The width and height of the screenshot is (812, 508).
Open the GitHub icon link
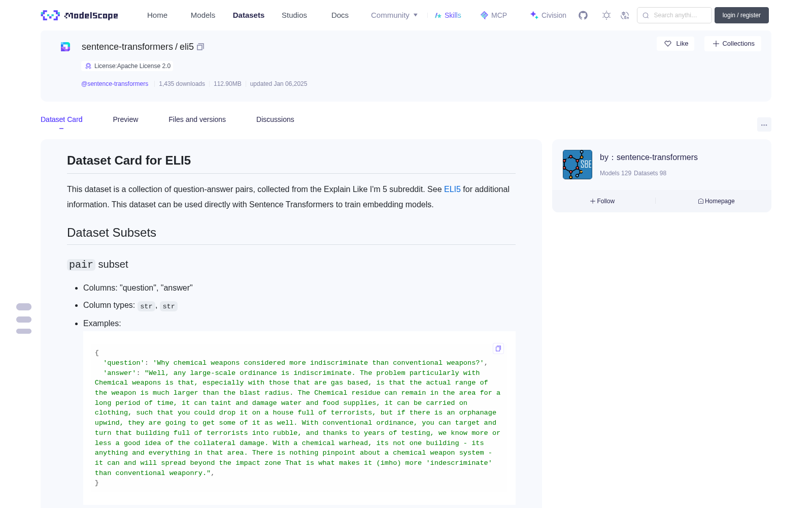coord(583,15)
